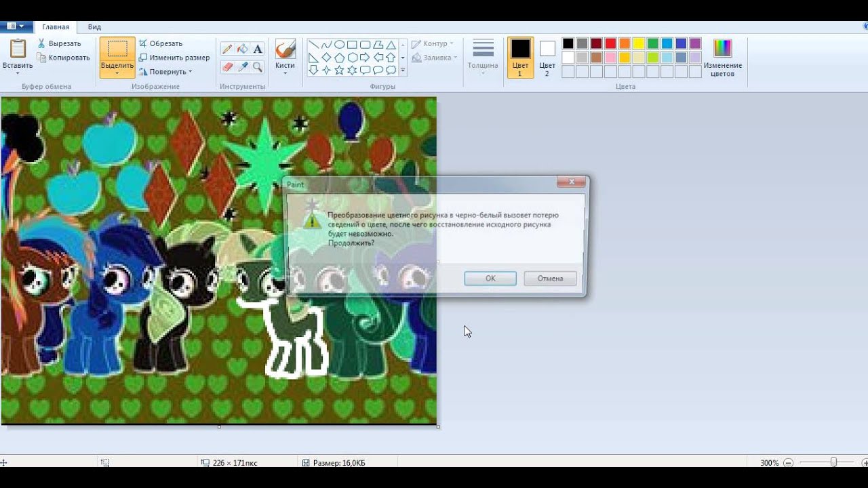The width and height of the screenshot is (868, 488).
Task: Choose the Four-point star shape
Action: [x=326, y=70]
